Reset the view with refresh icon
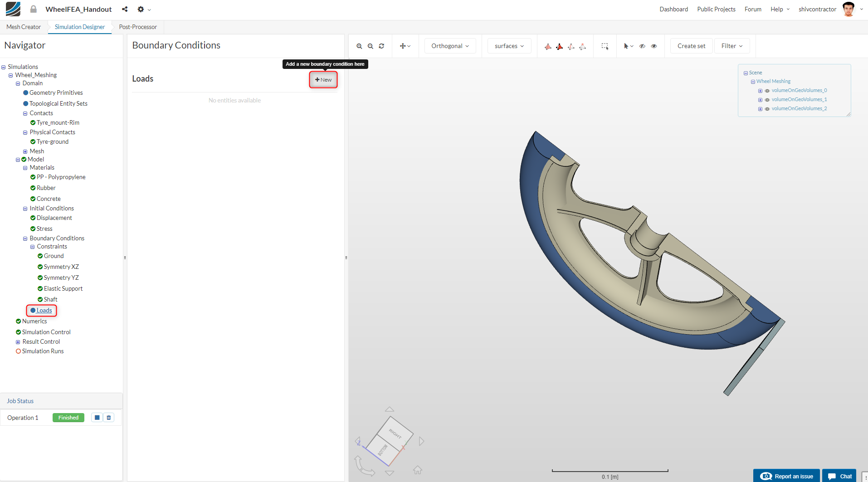The width and height of the screenshot is (868, 482). click(x=381, y=46)
